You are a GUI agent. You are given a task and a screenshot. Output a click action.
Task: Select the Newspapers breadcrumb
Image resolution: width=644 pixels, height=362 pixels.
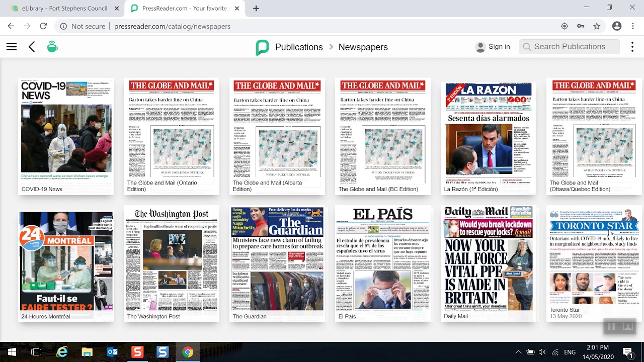point(363,47)
